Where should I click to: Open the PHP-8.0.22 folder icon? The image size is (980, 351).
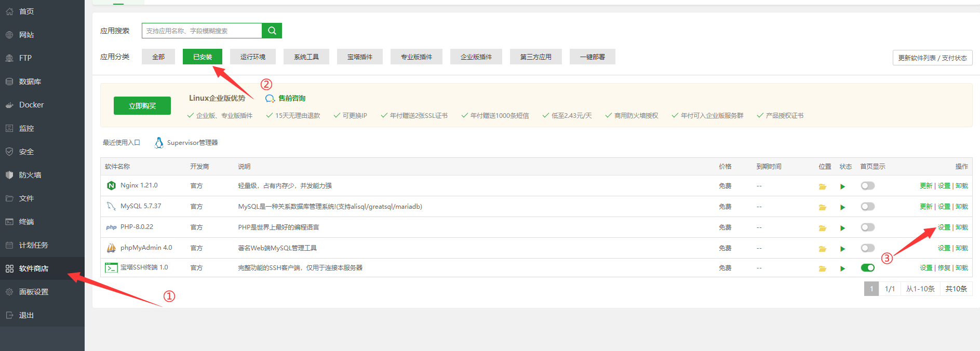pos(823,228)
